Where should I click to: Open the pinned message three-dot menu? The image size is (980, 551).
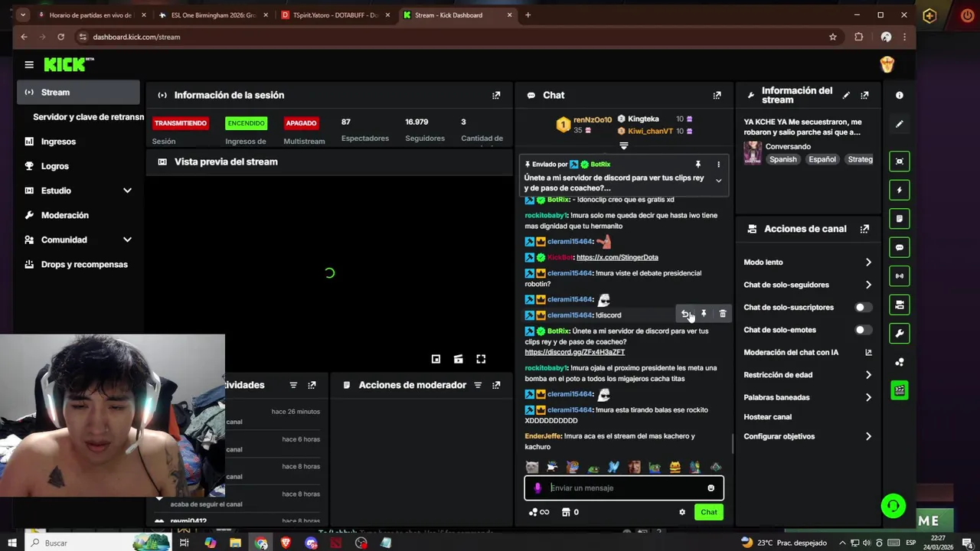point(718,165)
